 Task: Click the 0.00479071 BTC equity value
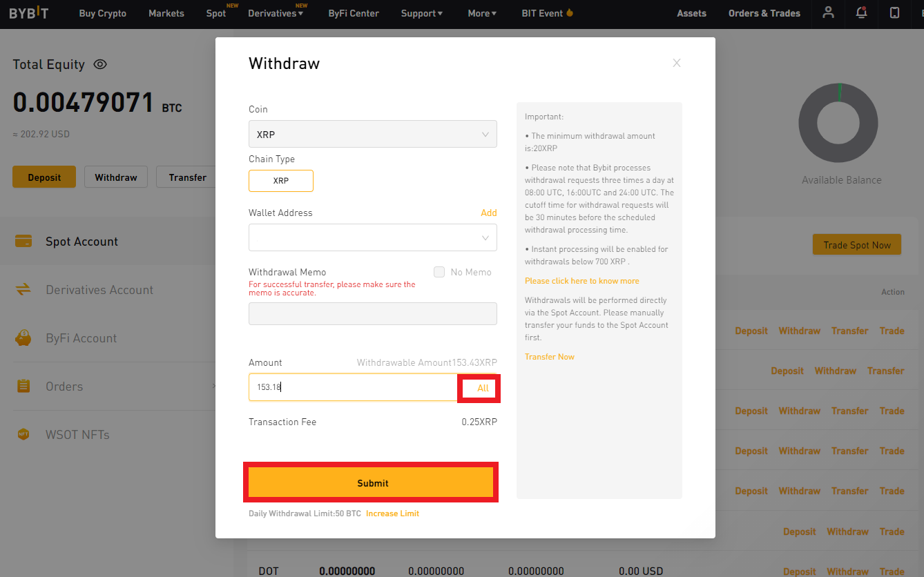(97, 103)
